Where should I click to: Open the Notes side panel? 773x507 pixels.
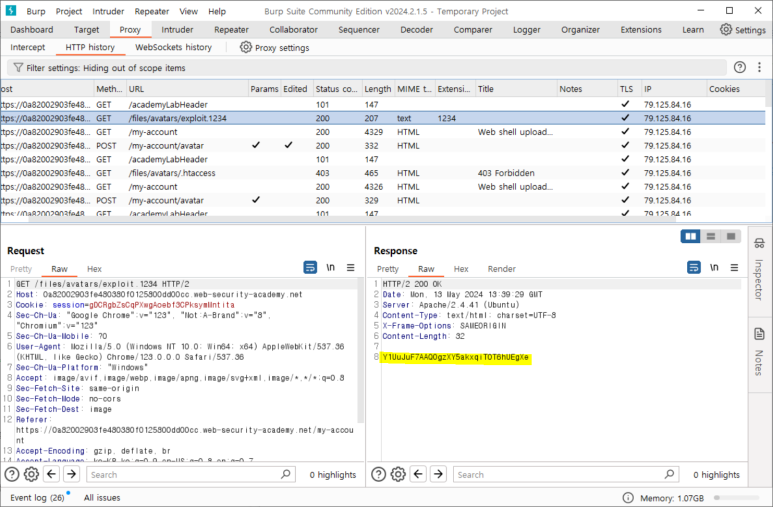tap(759, 351)
